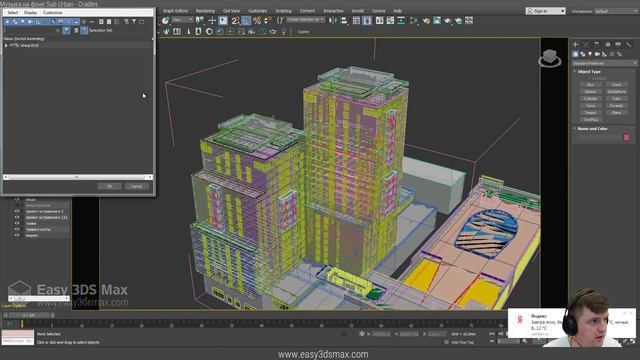Click the OK button in dialog
This screenshot has height=360, width=640.
coord(109,186)
